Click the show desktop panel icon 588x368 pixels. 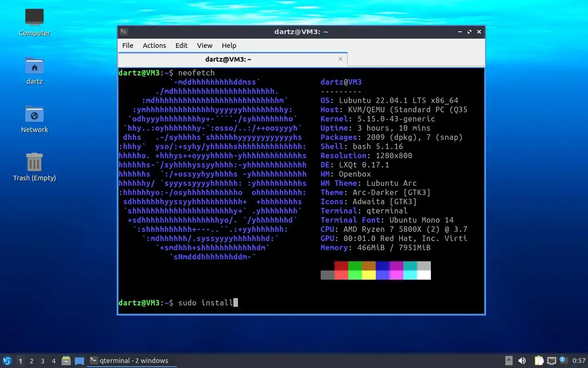point(79,361)
